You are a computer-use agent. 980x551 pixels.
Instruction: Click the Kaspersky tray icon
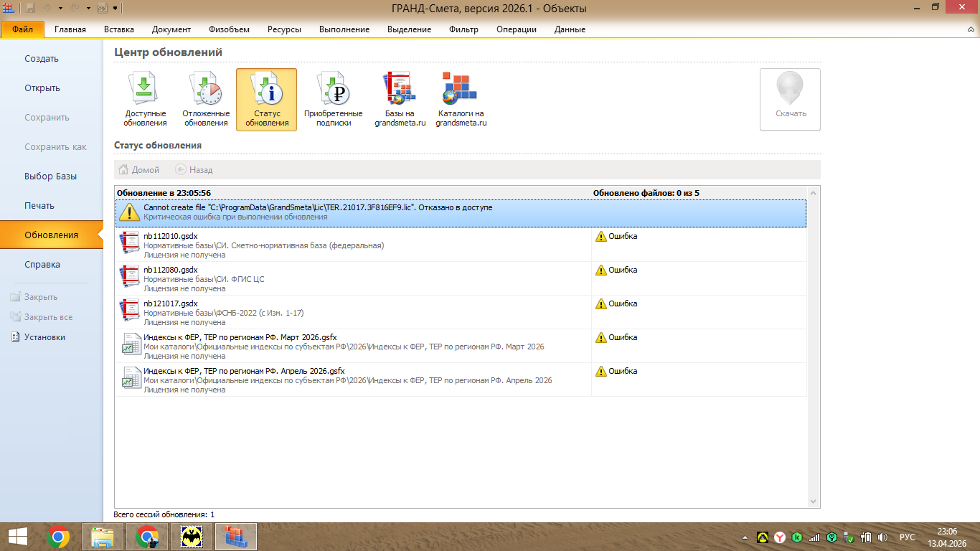(796, 537)
